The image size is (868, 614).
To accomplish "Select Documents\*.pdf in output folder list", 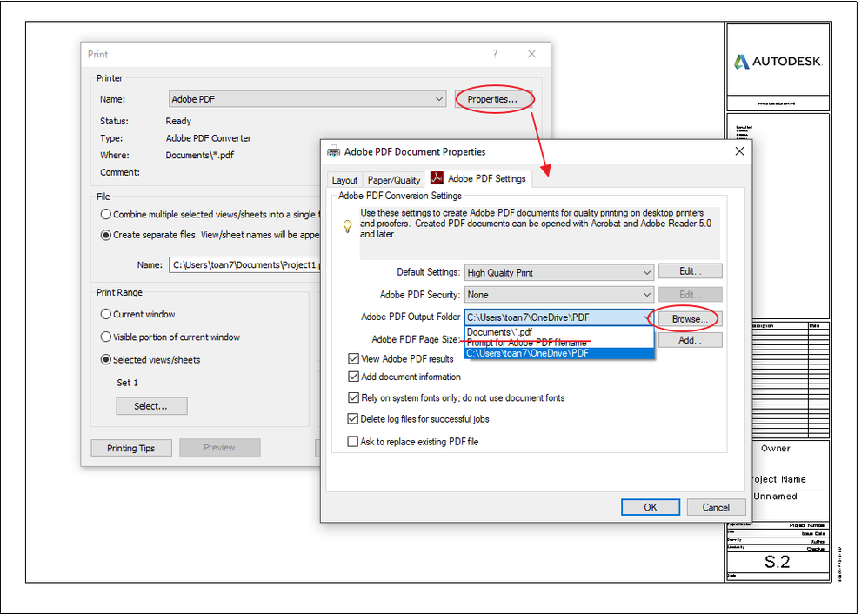I will pos(559,332).
